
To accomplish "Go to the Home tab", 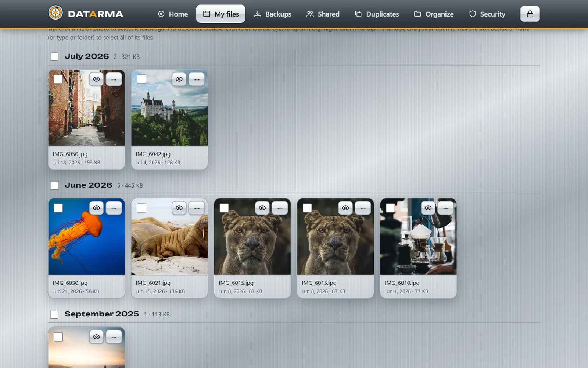I will 173,14.
